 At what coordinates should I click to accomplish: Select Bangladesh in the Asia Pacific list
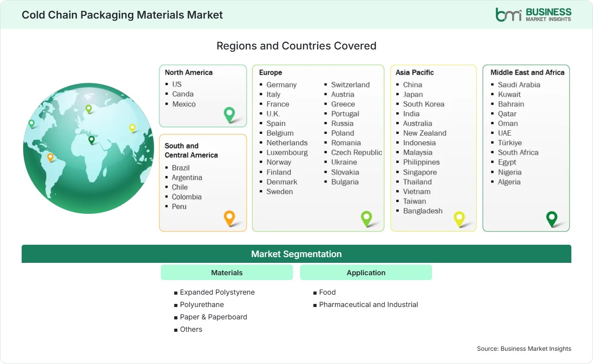(x=423, y=211)
